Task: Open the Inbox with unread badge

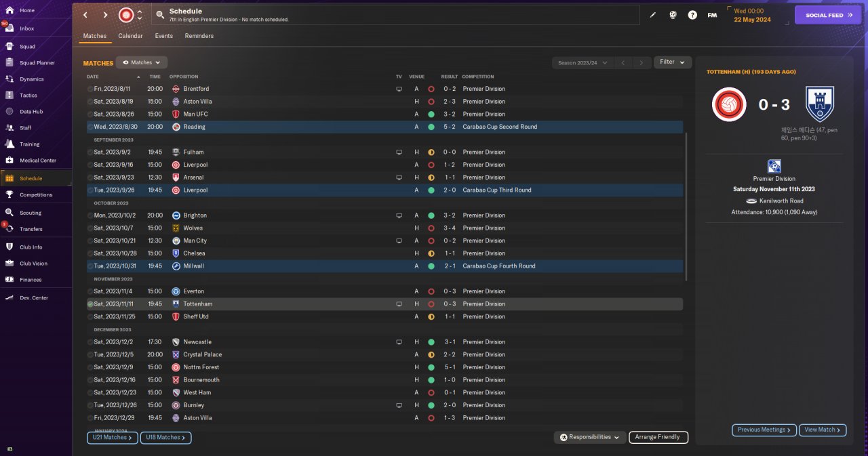Action: click(x=27, y=28)
